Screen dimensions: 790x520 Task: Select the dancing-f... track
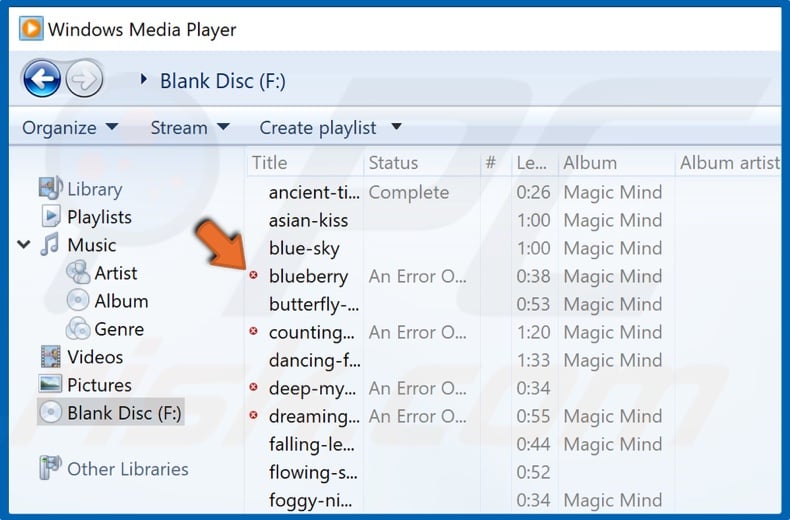coord(314,360)
